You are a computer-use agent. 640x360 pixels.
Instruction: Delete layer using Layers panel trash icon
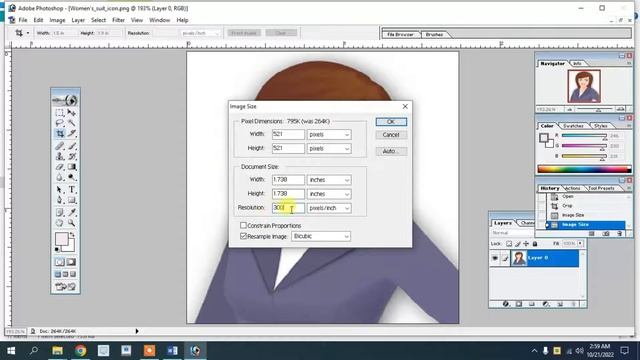[x=573, y=304]
